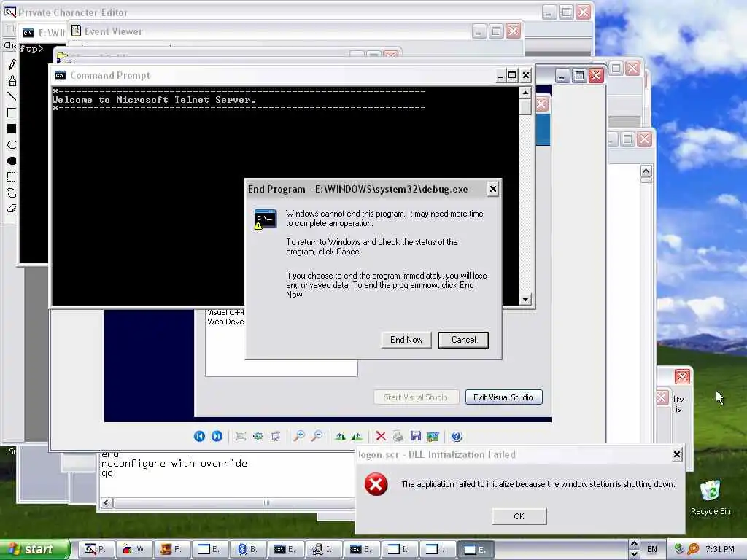Select the Rectangular Selection tool in Private Character Editor
Viewport: 747px width, 560px height.
click(x=12, y=177)
